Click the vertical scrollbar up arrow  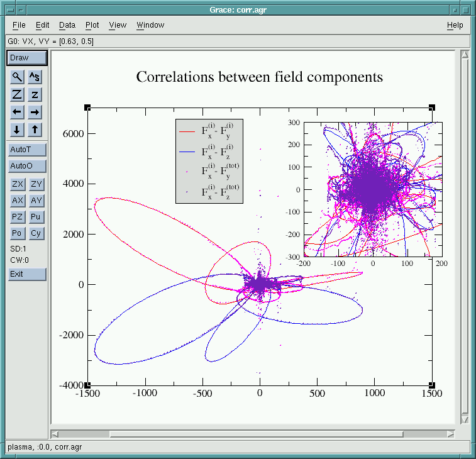(465, 55)
